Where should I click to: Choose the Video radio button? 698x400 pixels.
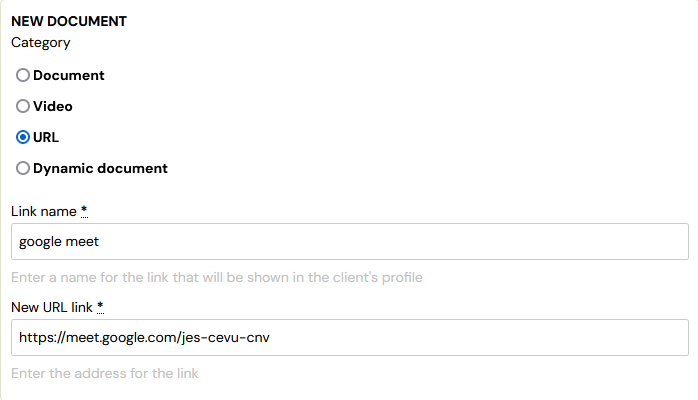pyautogui.click(x=23, y=106)
